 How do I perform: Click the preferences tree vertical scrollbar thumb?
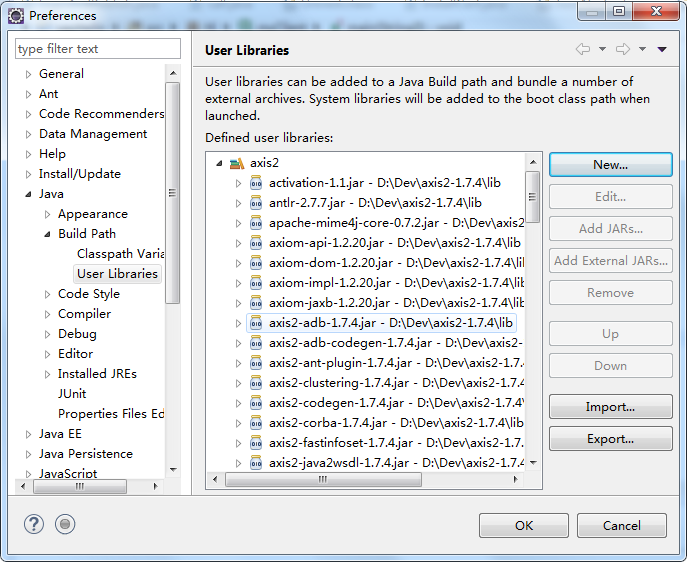coord(172,193)
